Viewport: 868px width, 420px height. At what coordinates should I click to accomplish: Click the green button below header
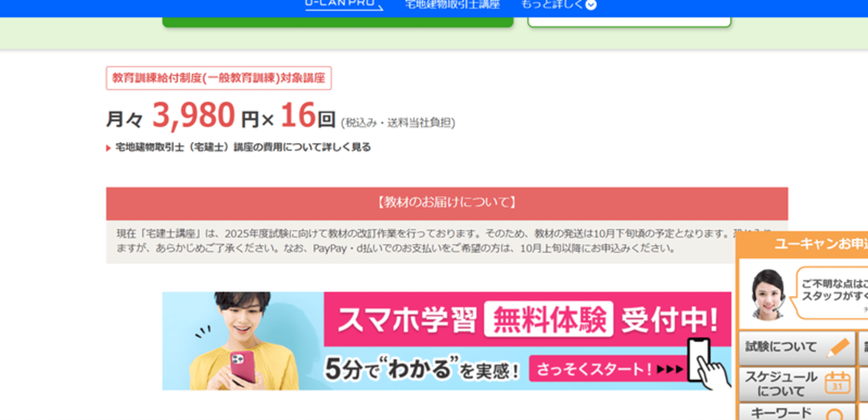[337, 22]
